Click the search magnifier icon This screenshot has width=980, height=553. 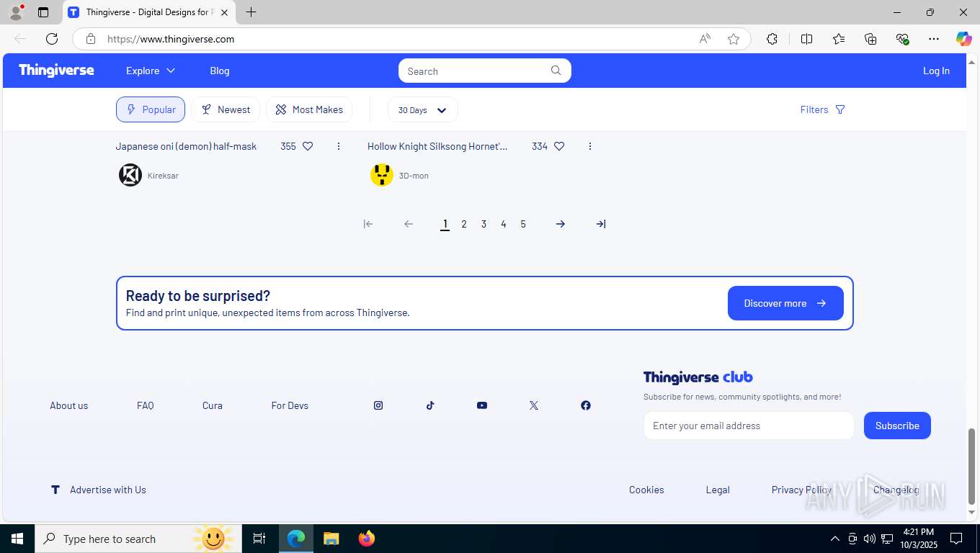coord(556,71)
